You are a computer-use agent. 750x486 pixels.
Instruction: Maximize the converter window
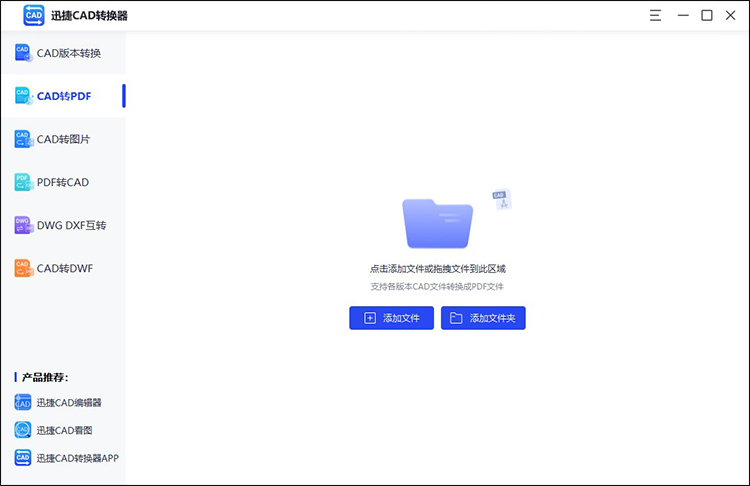706,15
